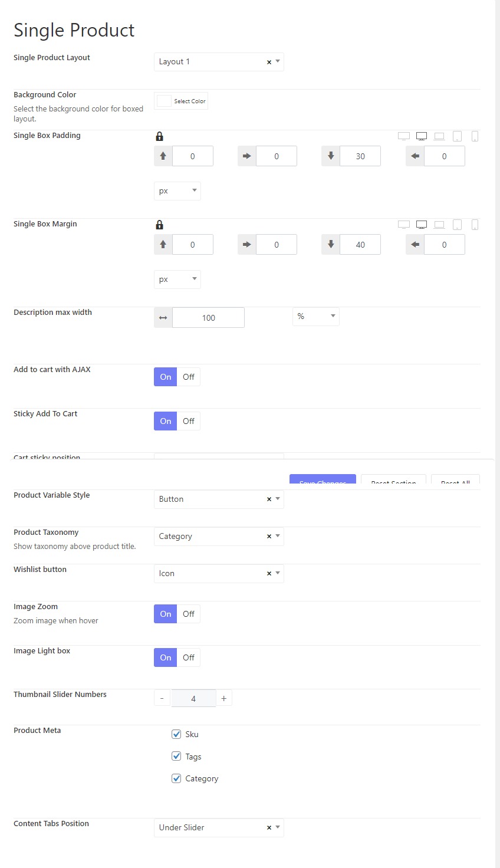Image resolution: width=500 pixels, height=868 pixels.
Task: Select tablet device icon for Single Box Margin
Action: (457, 225)
